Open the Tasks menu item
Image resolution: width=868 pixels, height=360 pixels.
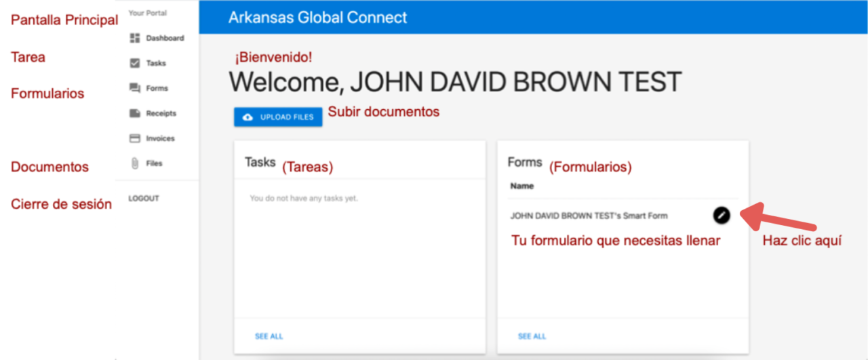point(157,63)
